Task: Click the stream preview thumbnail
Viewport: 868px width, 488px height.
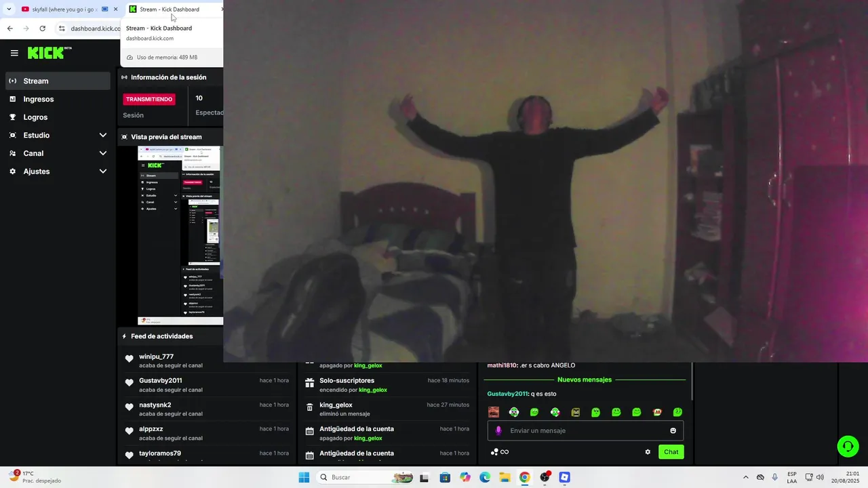Action: click(x=180, y=235)
